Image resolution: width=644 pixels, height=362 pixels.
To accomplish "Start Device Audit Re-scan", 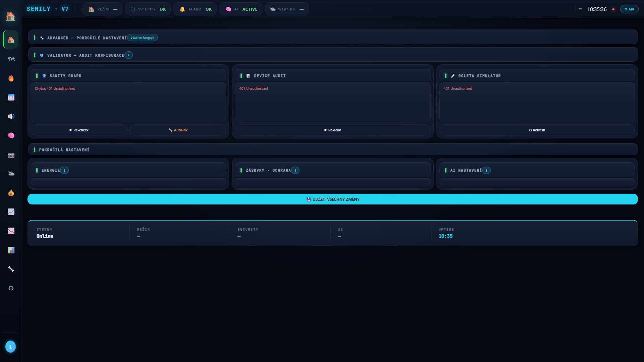I will (332, 130).
